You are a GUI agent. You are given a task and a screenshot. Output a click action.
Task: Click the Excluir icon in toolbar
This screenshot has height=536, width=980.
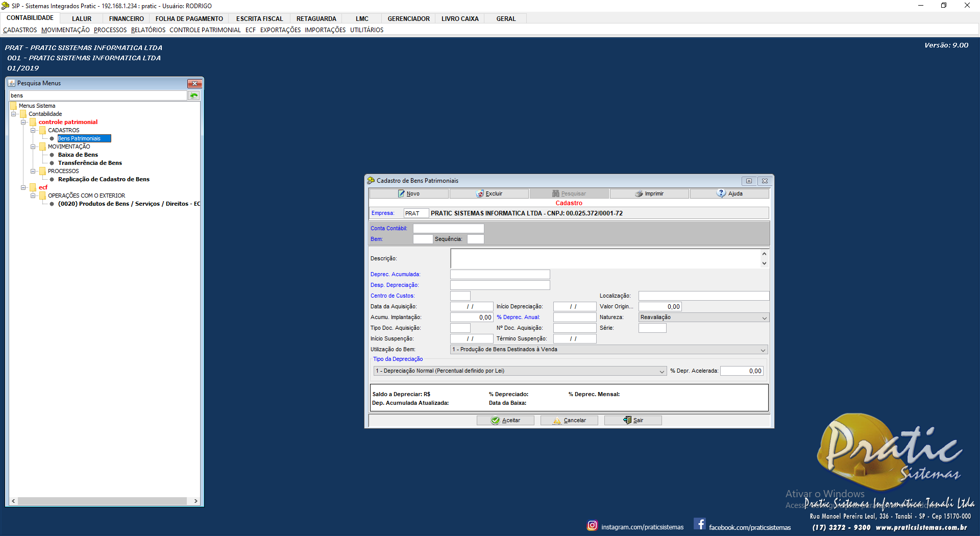pos(480,194)
